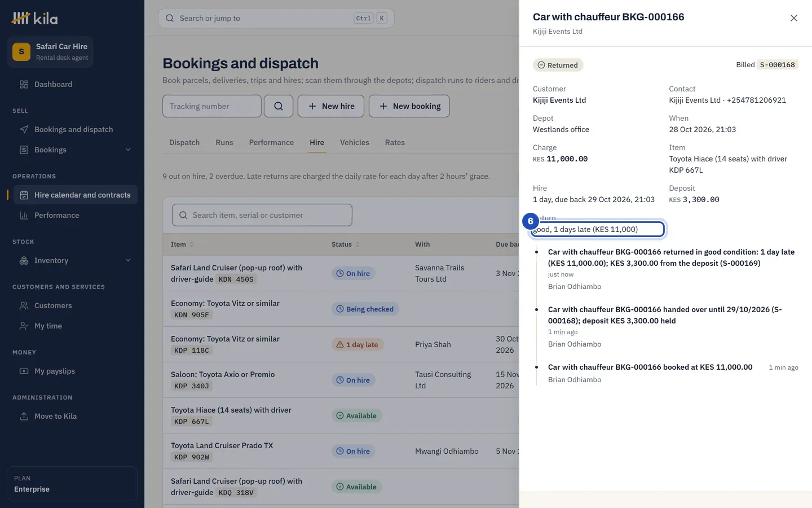Open the Rates tab
Viewport: 812px width, 508px height.
[395, 142]
